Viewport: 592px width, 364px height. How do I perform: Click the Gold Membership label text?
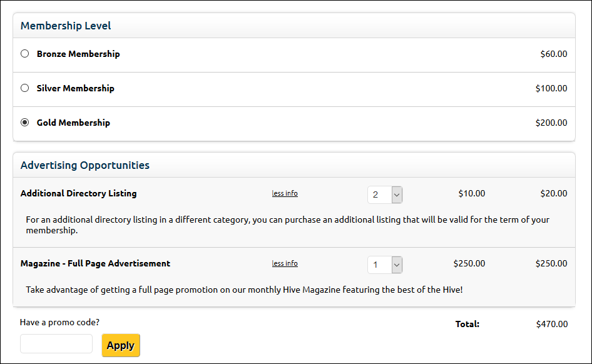click(x=73, y=123)
